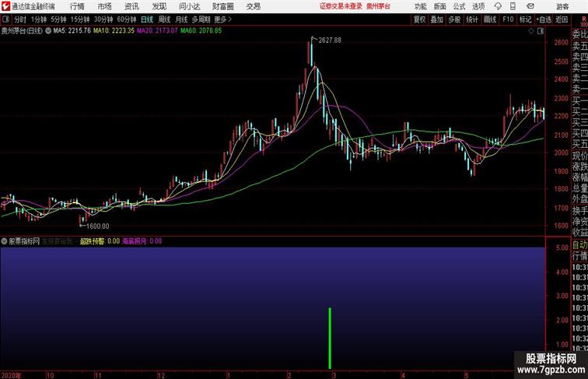This screenshot has height=379, width=588.
Task: Click the 多股 multi-stock toolbar button
Action: (454, 19)
